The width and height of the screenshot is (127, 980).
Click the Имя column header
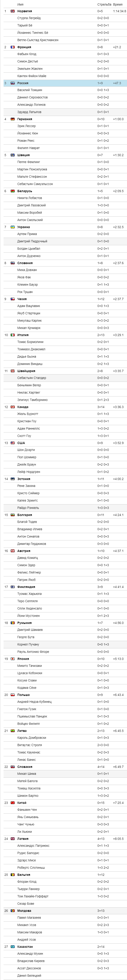tap(20, 4)
